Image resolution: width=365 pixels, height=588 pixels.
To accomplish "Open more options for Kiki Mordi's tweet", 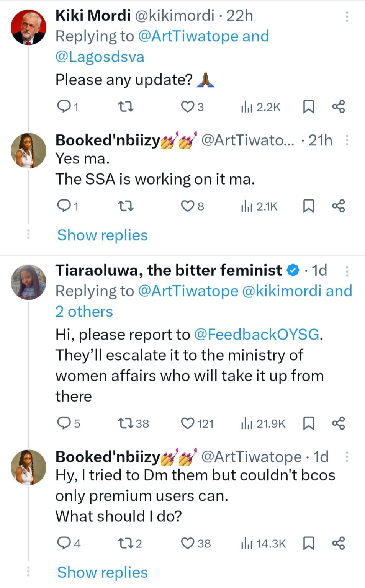I will (x=347, y=16).
